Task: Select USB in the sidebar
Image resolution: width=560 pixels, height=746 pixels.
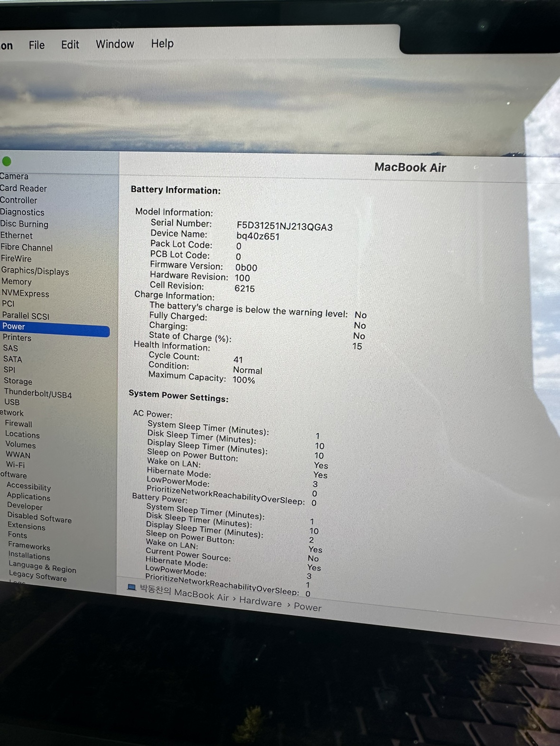Action: tap(12, 402)
